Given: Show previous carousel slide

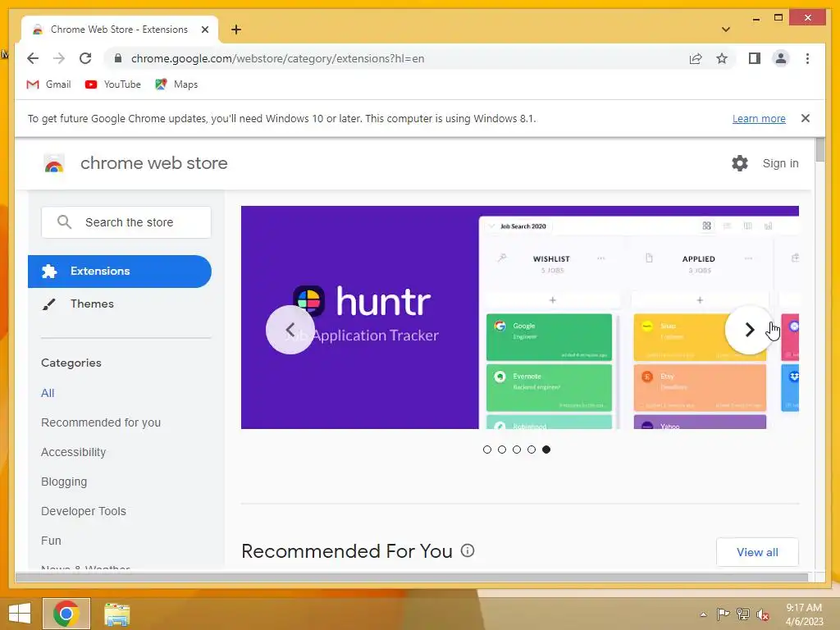Looking at the screenshot, I should 290,330.
